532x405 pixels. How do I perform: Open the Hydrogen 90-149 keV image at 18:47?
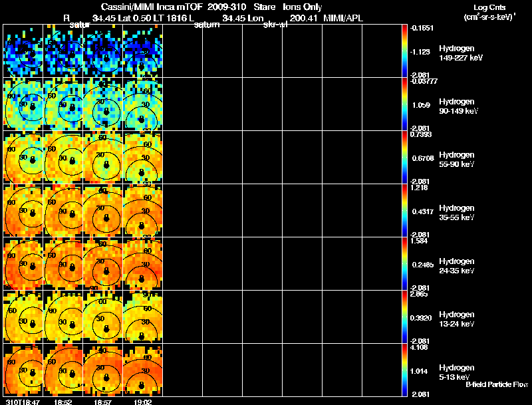click(x=23, y=104)
